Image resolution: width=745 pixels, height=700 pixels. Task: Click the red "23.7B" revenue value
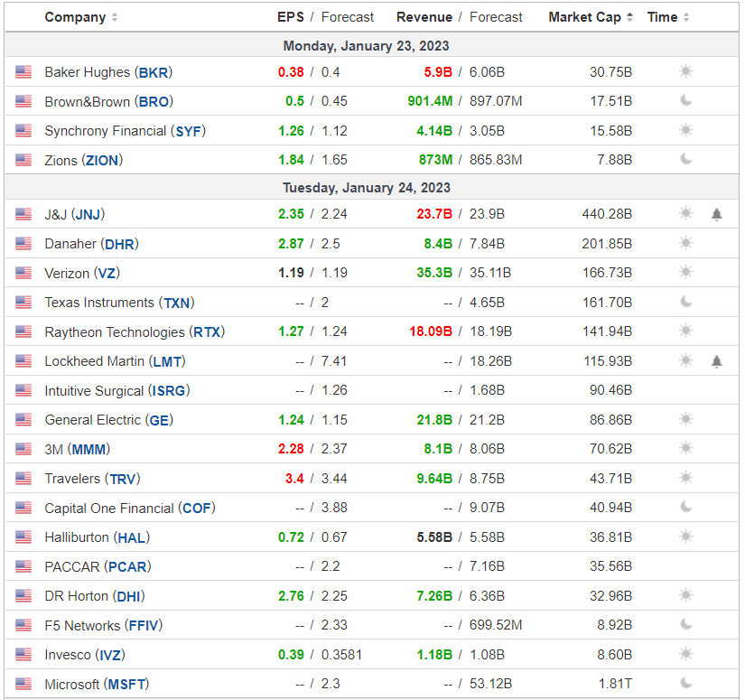point(434,214)
